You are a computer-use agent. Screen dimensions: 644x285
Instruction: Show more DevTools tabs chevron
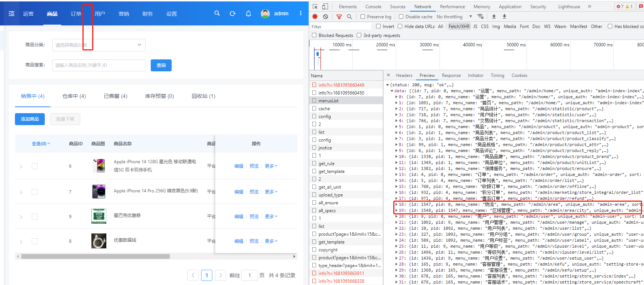pyautogui.click(x=590, y=6)
